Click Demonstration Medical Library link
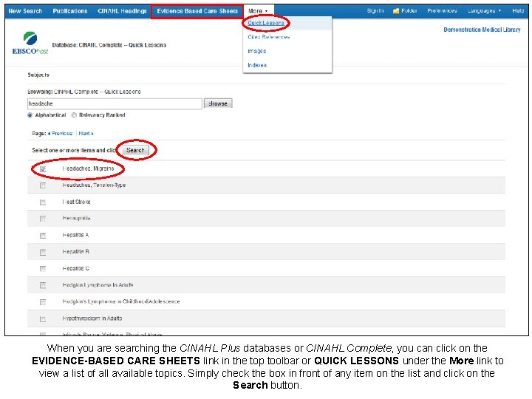Screen dimensions: 532x399 (x=482, y=30)
